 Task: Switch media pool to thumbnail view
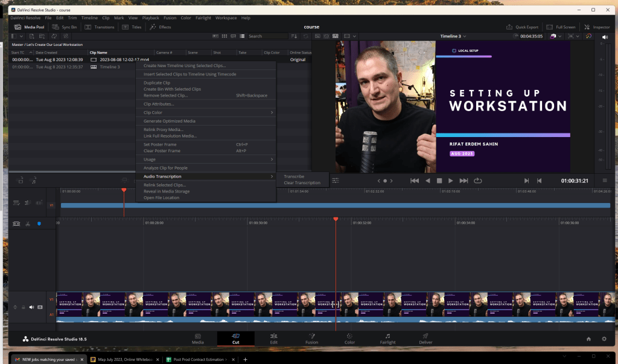[x=225, y=36]
